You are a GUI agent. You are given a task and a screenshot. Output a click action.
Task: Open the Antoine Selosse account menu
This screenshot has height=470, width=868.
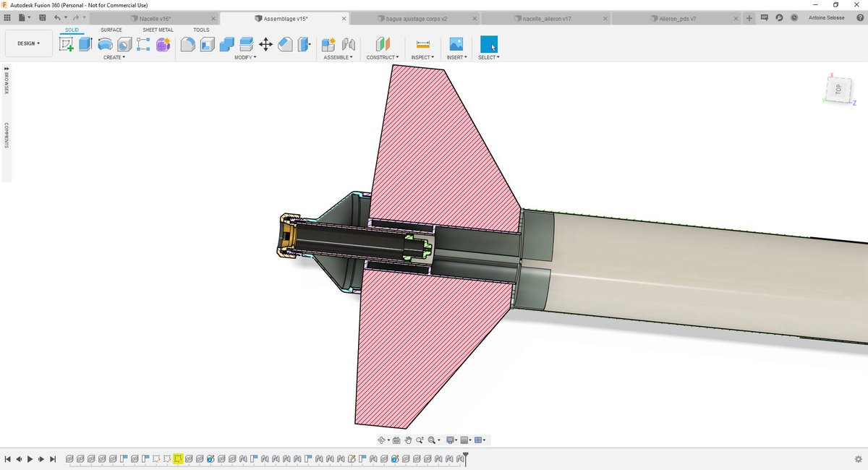pos(825,18)
